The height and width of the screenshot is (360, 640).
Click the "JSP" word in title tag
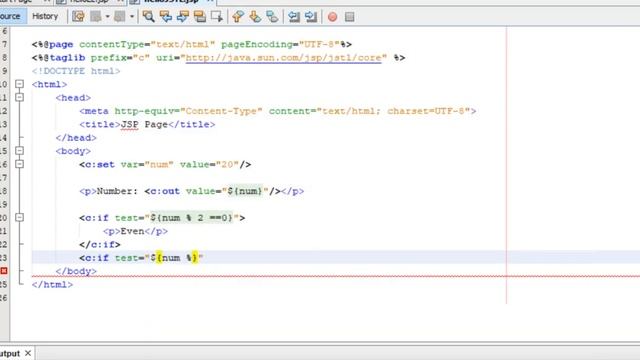click(x=129, y=124)
